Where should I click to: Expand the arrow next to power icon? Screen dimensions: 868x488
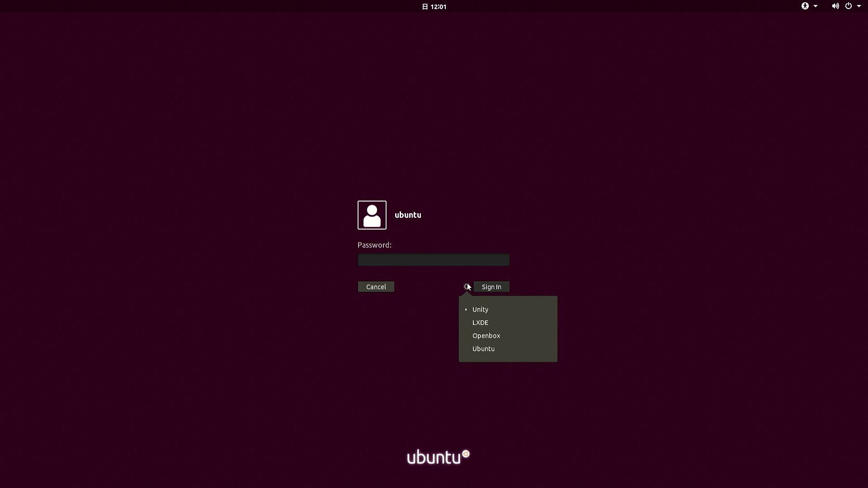coord(859,6)
